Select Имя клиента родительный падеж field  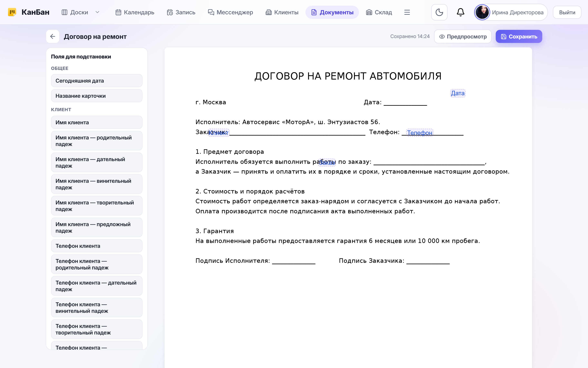97,141
